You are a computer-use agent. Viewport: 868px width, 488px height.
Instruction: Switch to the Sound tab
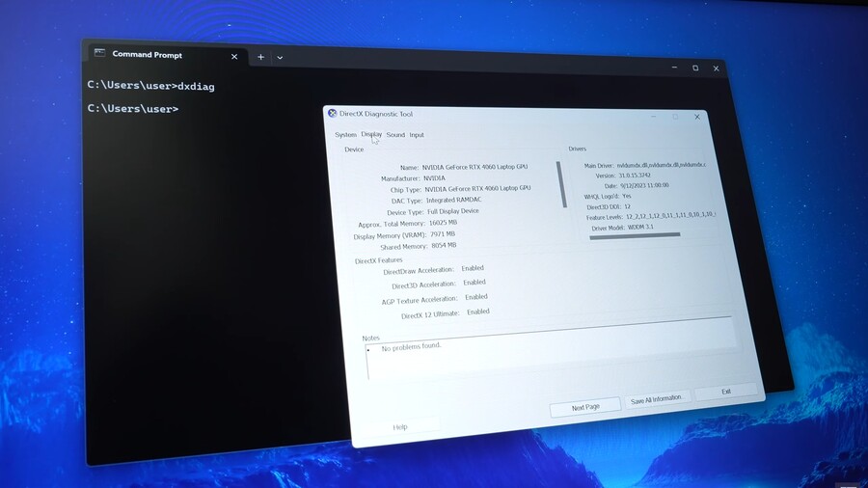tap(395, 134)
